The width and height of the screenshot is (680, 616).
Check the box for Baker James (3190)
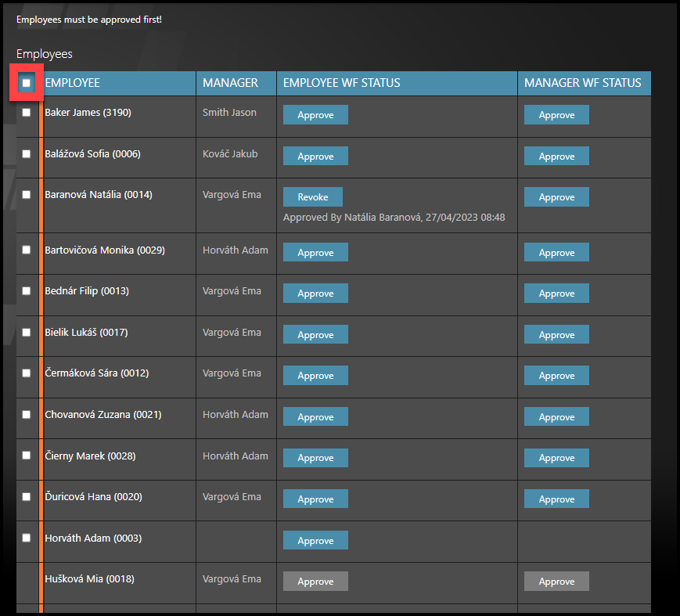click(x=27, y=113)
